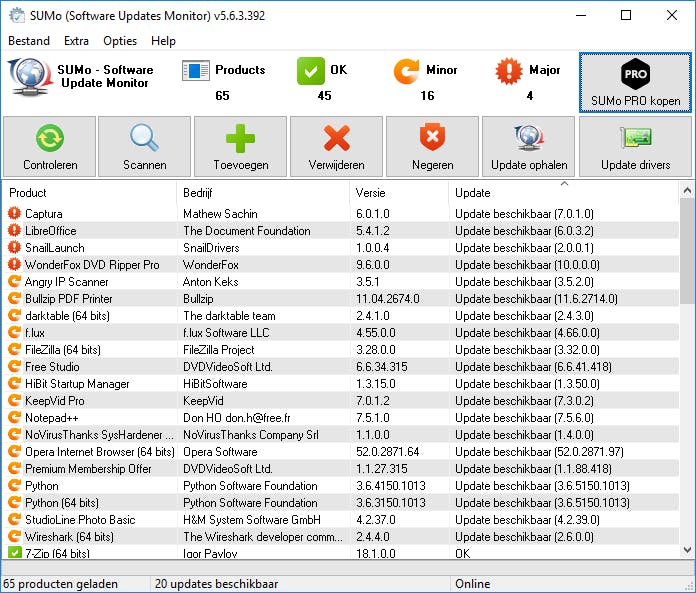Select darktable minor update icon
696x593 pixels.
coord(14,316)
